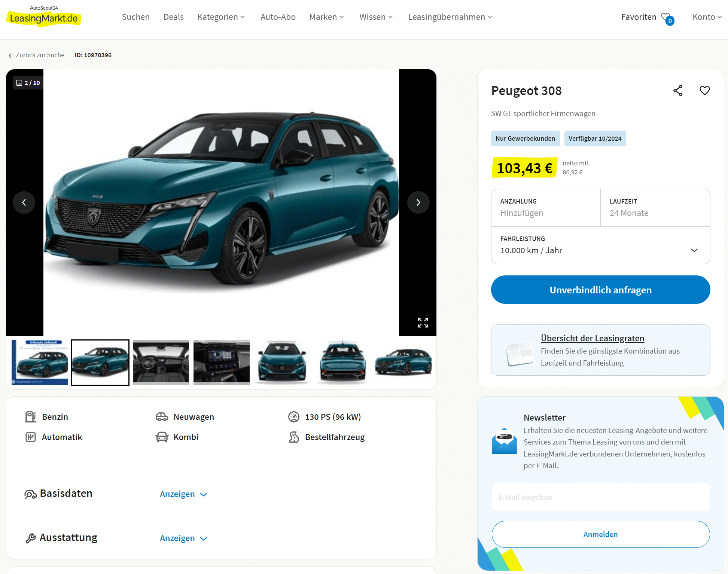Click Unverbindlich anfragen button
The height and width of the screenshot is (574, 728).
coord(600,290)
